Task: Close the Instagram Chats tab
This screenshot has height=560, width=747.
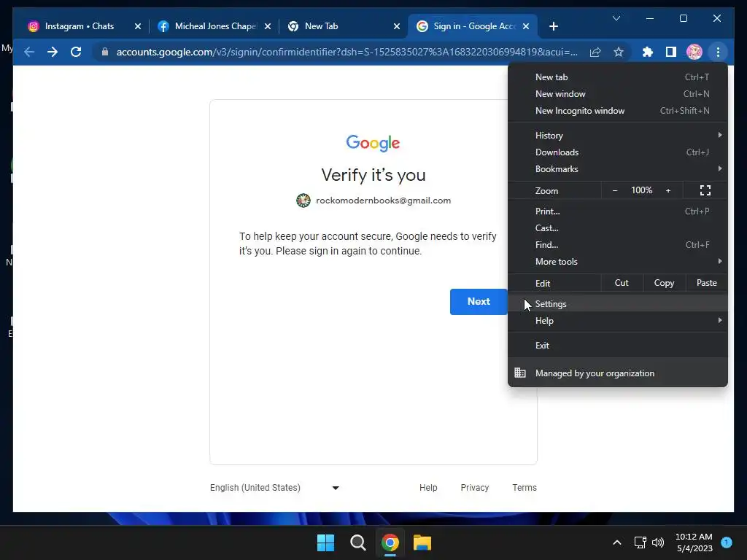Action: 138,26
